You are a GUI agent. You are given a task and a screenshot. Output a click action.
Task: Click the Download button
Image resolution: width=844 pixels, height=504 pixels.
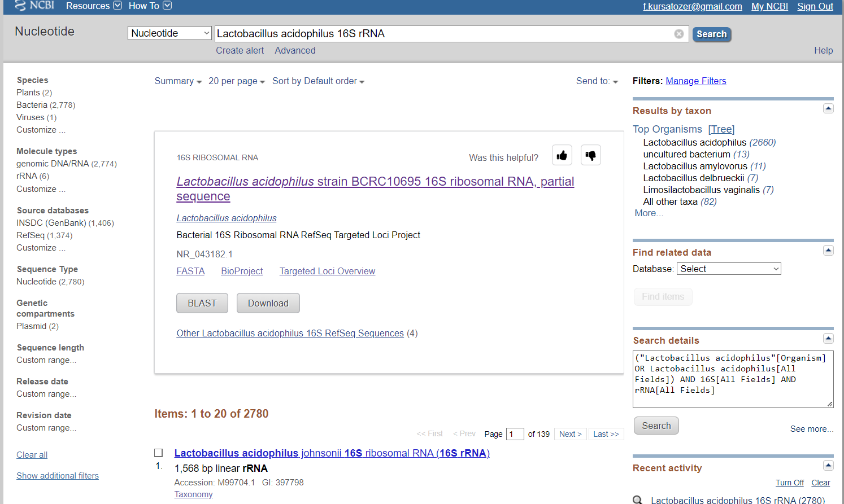268,303
